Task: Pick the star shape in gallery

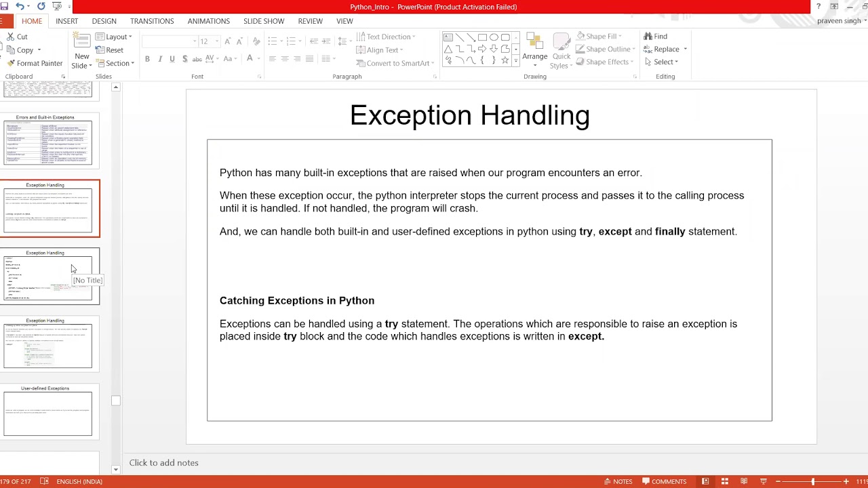Action: (505, 60)
